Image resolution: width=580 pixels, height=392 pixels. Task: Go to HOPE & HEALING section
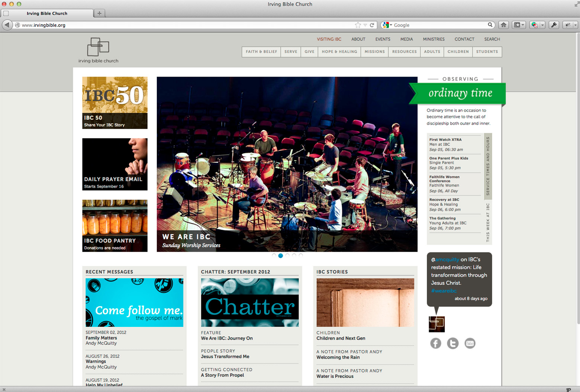tap(339, 52)
